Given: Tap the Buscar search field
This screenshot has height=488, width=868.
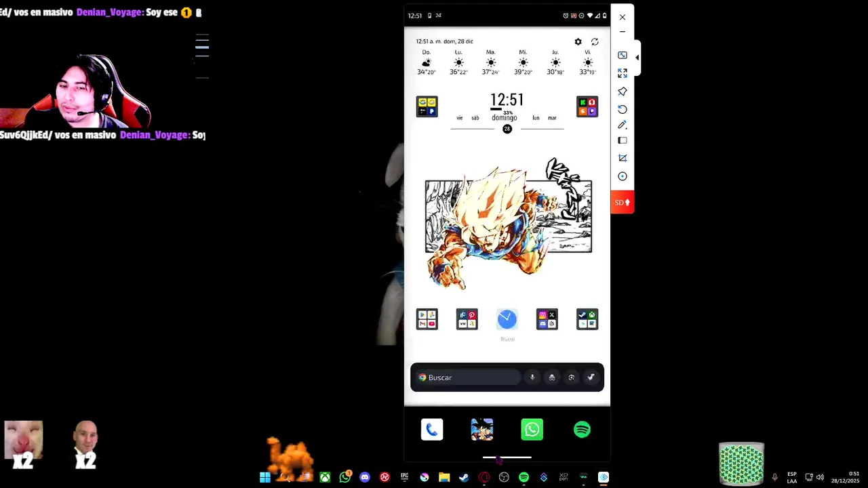Looking at the screenshot, I should pos(468,378).
